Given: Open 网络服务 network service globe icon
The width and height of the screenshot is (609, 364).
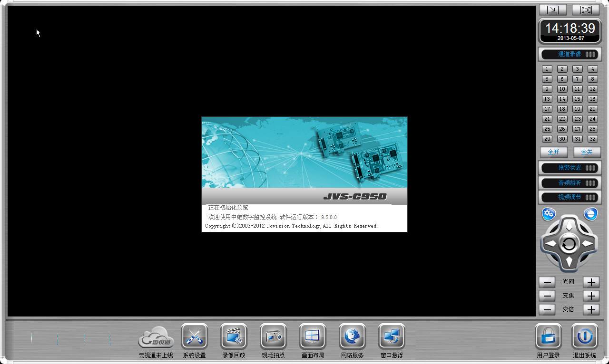Looking at the screenshot, I should (352, 336).
